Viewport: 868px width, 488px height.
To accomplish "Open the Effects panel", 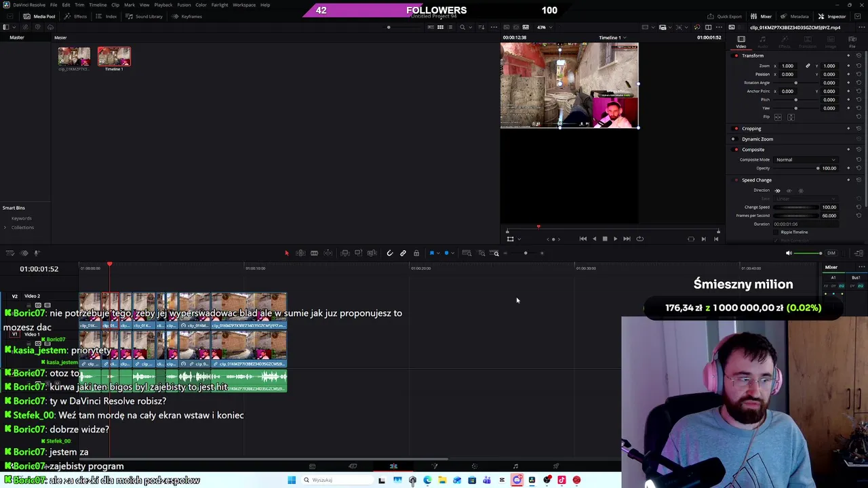I will point(76,16).
